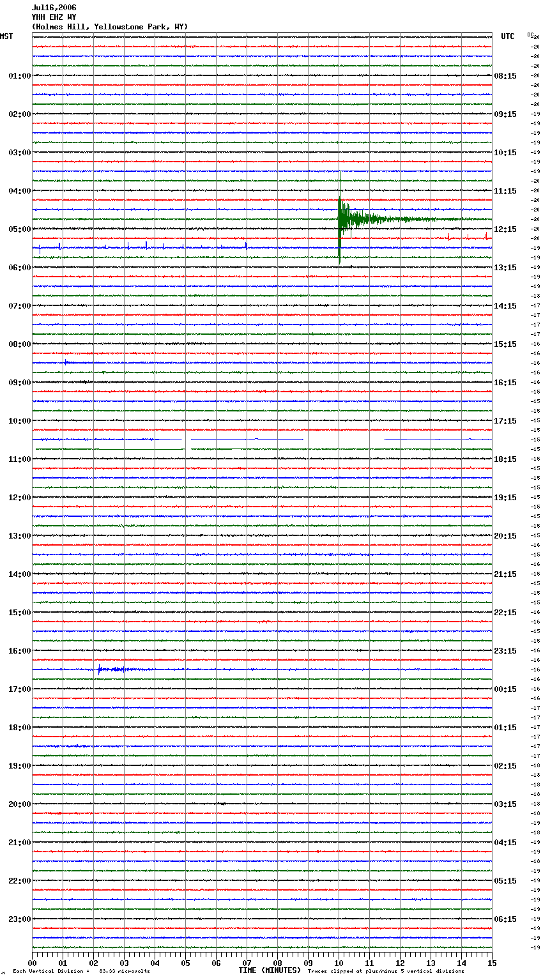Screen dimensions: 543x980
Task: Click minute 05 tick label on bottom axis
Action: click(185, 963)
